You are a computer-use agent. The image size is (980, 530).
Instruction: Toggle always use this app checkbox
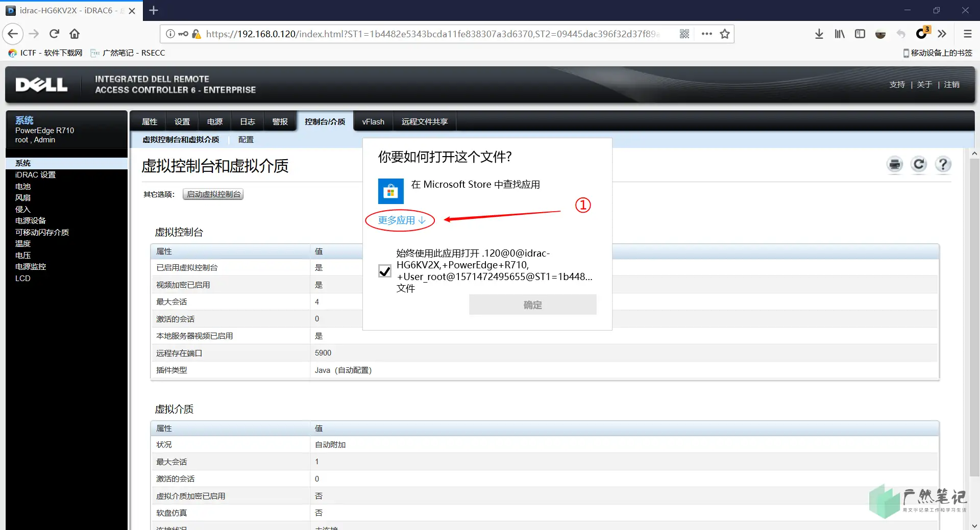point(385,271)
